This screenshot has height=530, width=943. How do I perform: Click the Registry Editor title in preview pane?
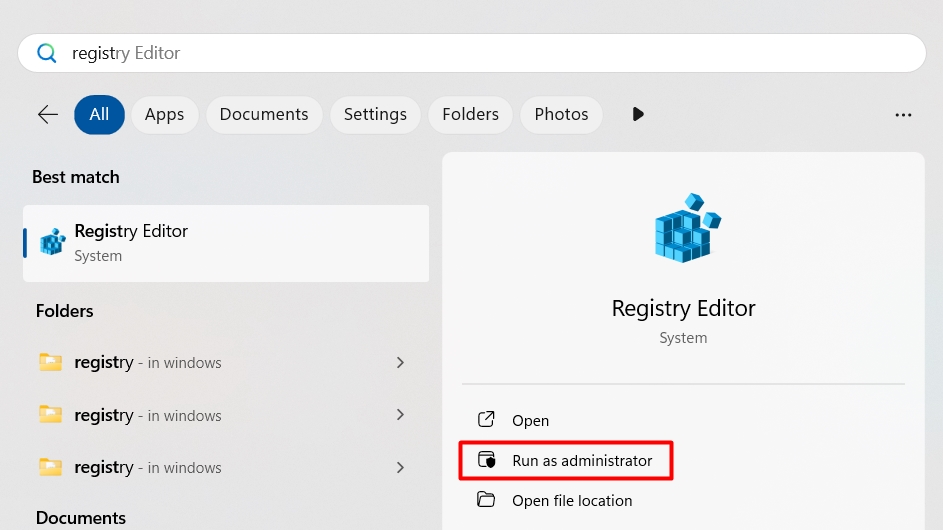pos(683,308)
